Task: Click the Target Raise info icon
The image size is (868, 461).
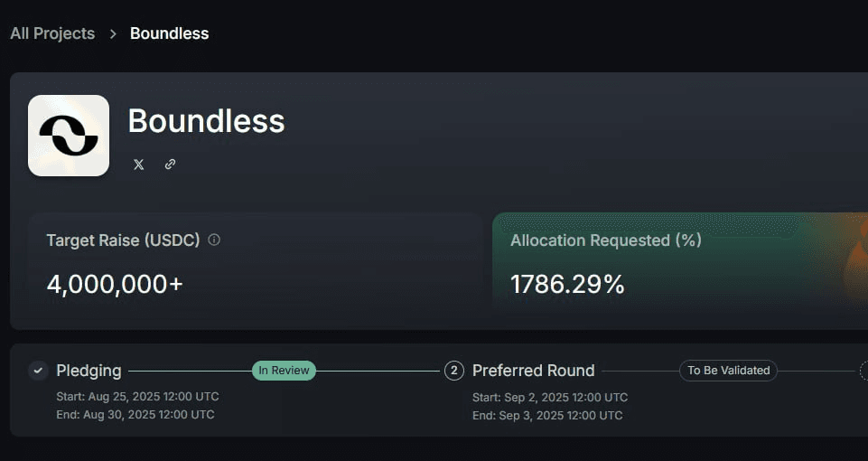Action: pyautogui.click(x=214, y=240)
